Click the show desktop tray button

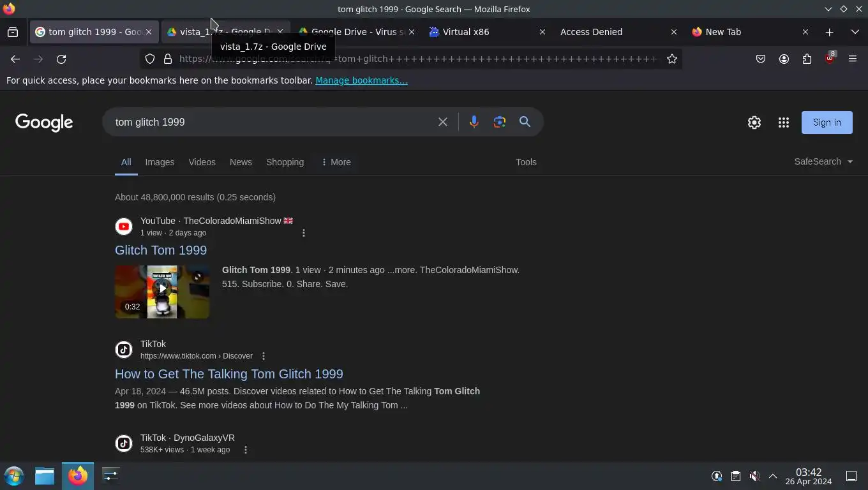tap(851, 476)
